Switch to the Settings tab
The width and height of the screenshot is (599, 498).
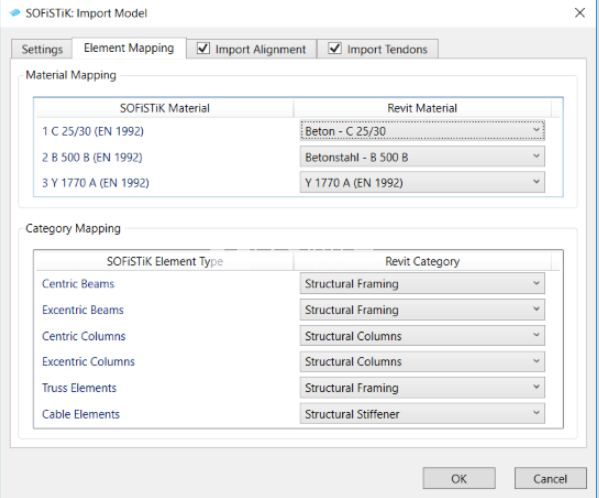click(42, 49)
